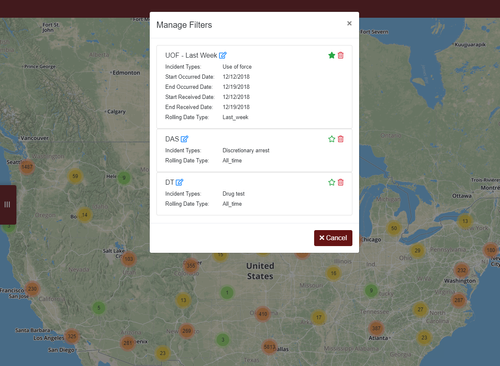Open edit for the DT filter
The height and width of the screenshot is (366, 500).
[179, 182]
